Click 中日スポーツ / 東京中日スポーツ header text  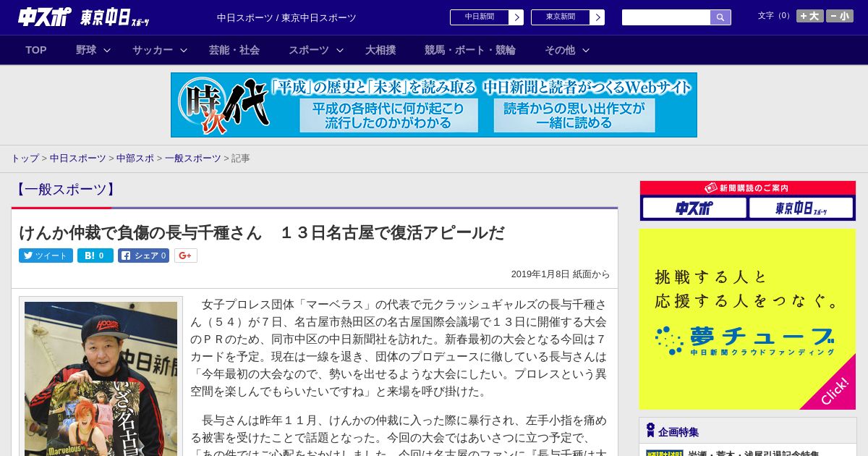tap(286, 17)
